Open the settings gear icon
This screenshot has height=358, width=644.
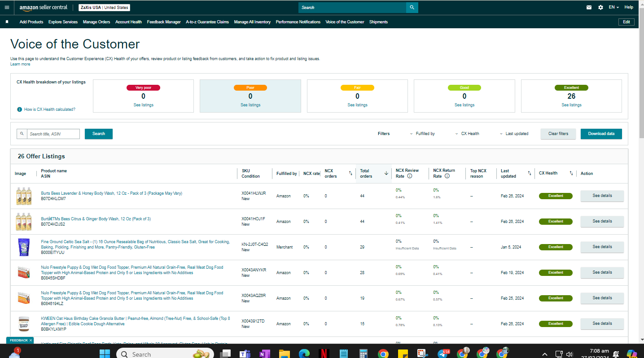coord(600,7)
